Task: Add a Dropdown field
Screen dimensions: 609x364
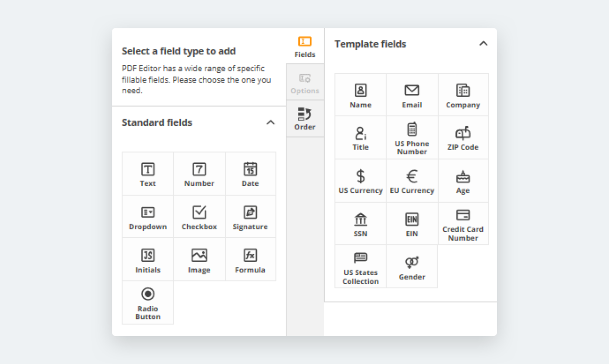Action: pyautogui.click(x=148, y=217)
